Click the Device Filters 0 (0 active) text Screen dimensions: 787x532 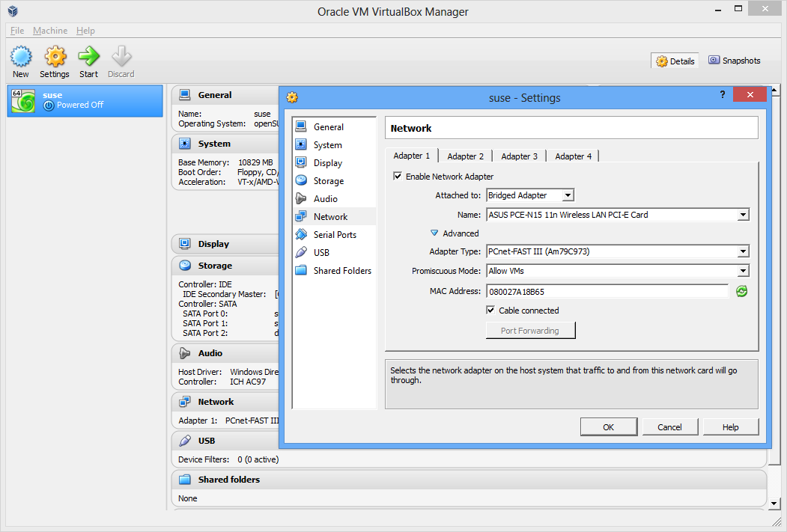228,459
